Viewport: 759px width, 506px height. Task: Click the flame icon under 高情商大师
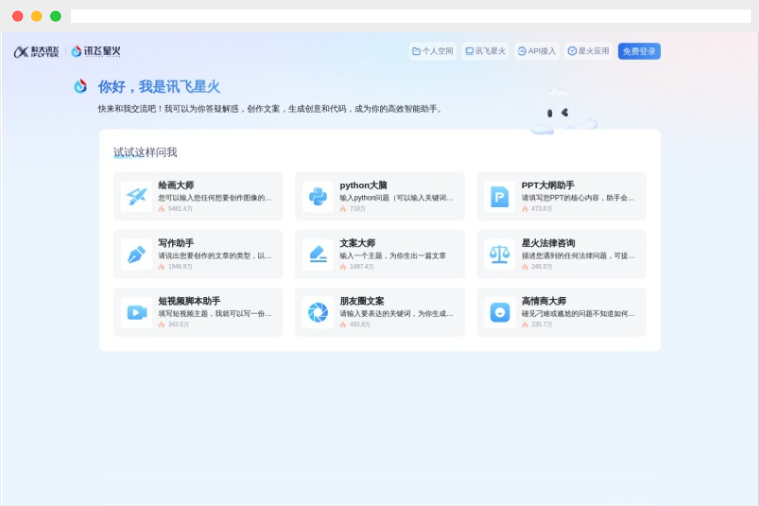point(525,324)
